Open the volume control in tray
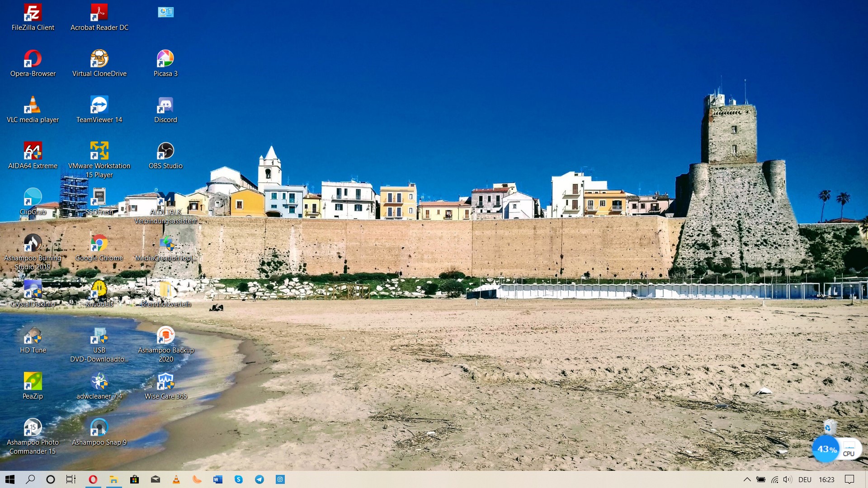 coord(788,479)
